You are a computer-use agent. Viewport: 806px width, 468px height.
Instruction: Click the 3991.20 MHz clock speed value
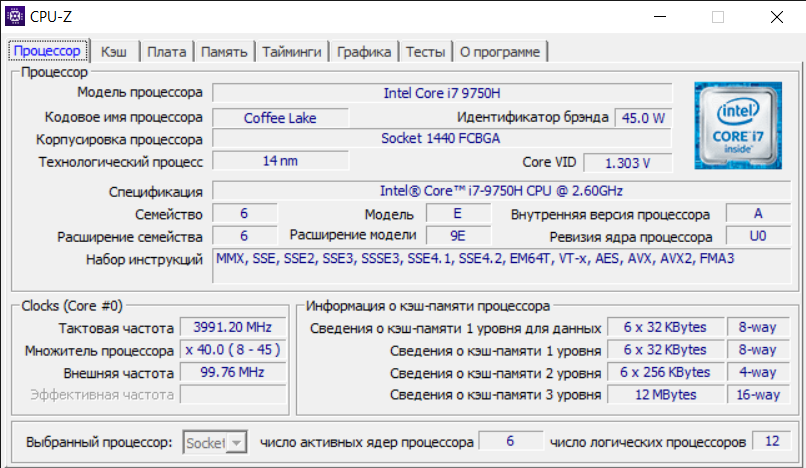point(233,327)
